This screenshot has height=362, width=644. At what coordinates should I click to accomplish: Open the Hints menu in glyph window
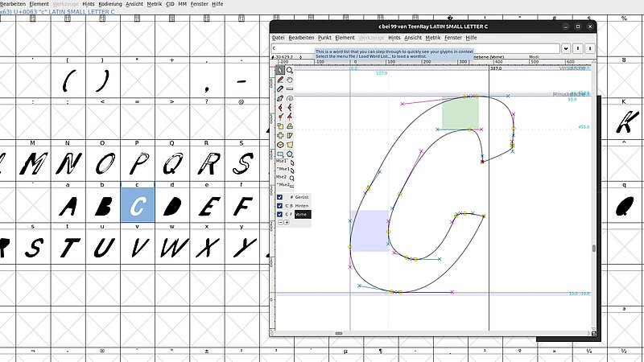tap(394, 38)
